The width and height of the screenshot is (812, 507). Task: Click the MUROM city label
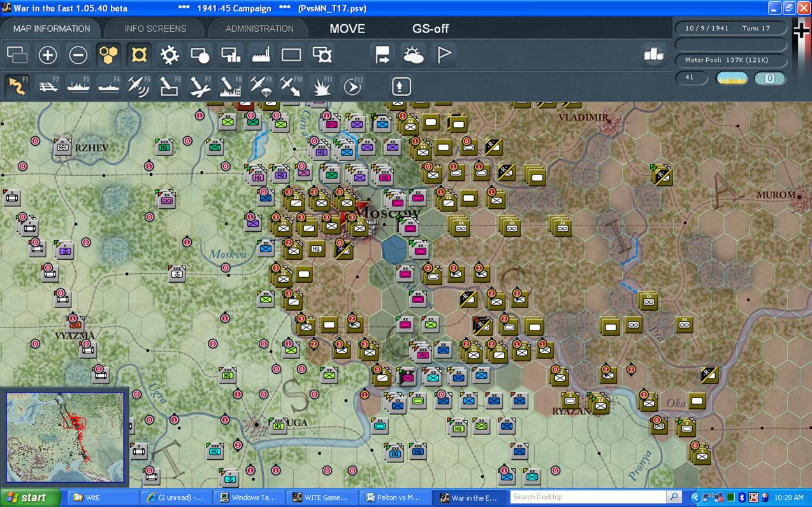(x=776, y=195)
